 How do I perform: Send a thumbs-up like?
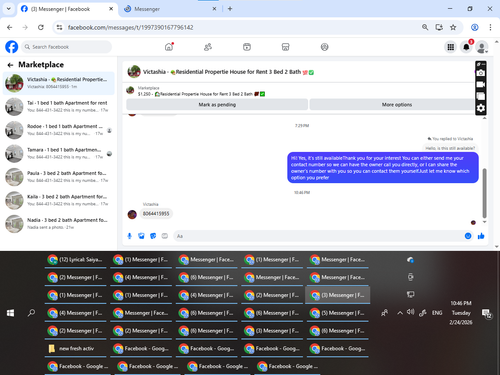click(x=481, y=236)
